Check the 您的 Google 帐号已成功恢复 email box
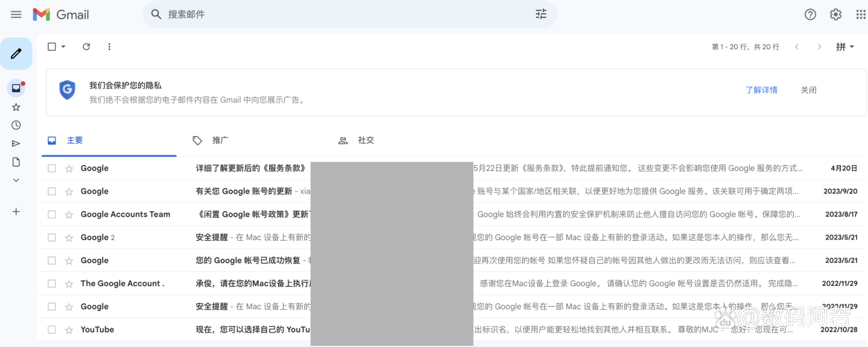The image size is (868, 347). [x=51, y=261]
